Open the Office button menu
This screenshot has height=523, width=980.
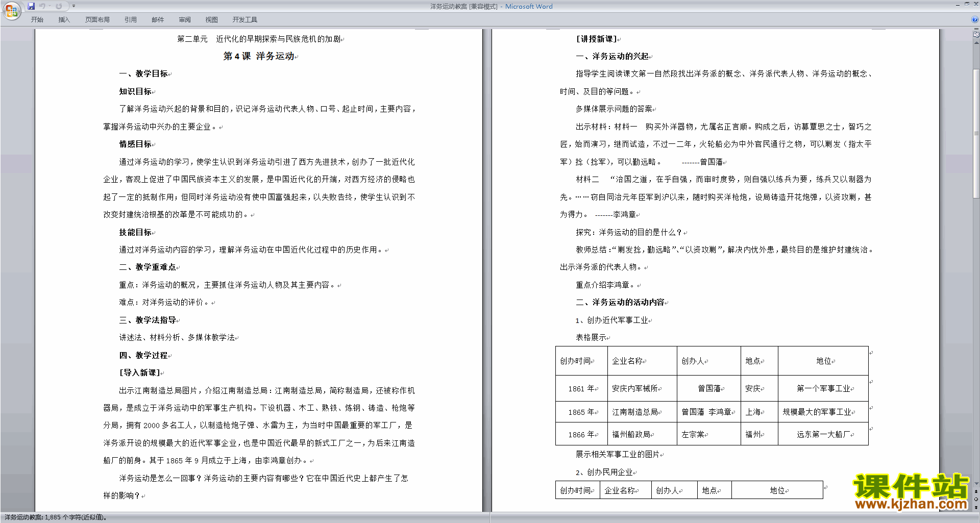pos(11,10)
